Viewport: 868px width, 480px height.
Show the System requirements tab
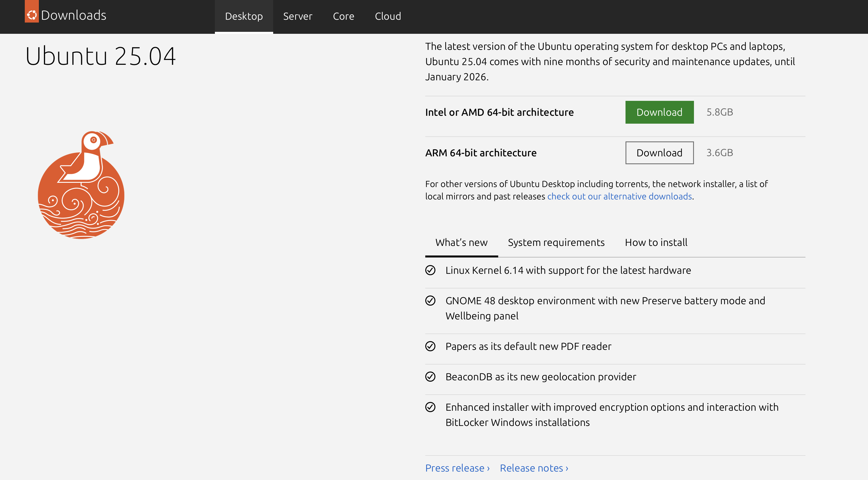(x=556, y=242)
